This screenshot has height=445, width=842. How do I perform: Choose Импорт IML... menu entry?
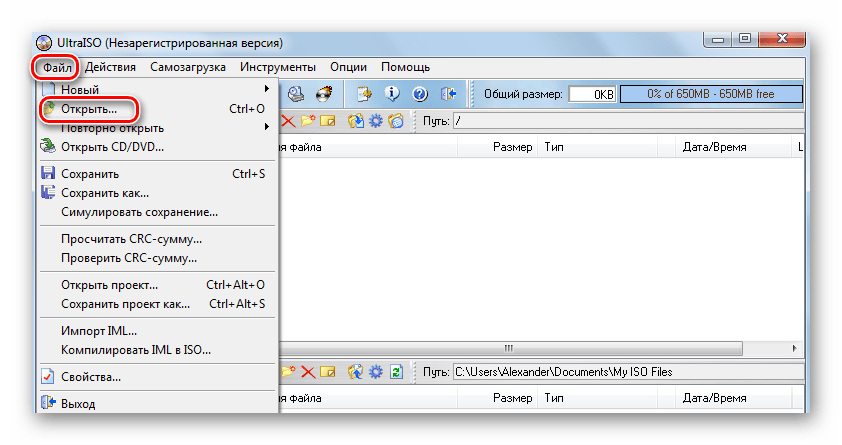click(157, 331)
